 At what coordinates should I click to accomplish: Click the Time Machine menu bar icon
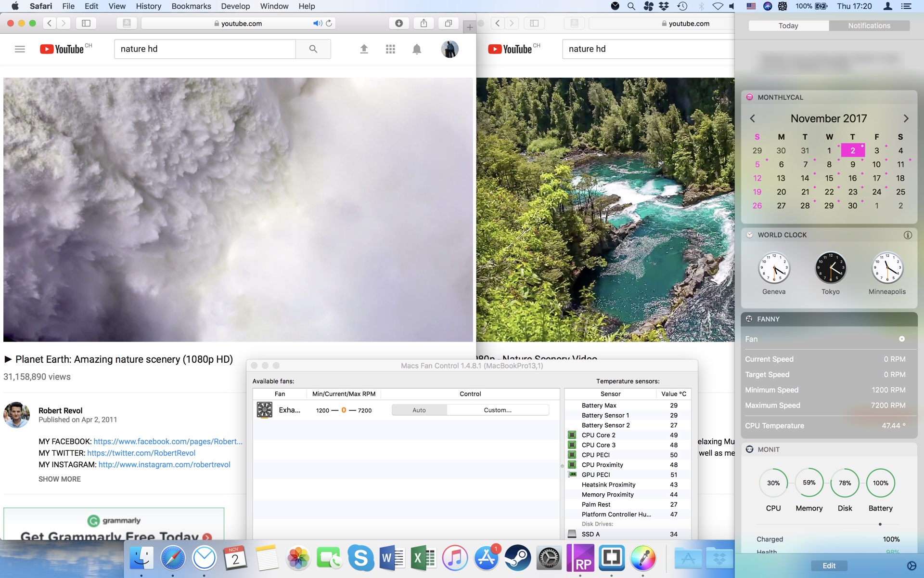[x=682, y=6]
